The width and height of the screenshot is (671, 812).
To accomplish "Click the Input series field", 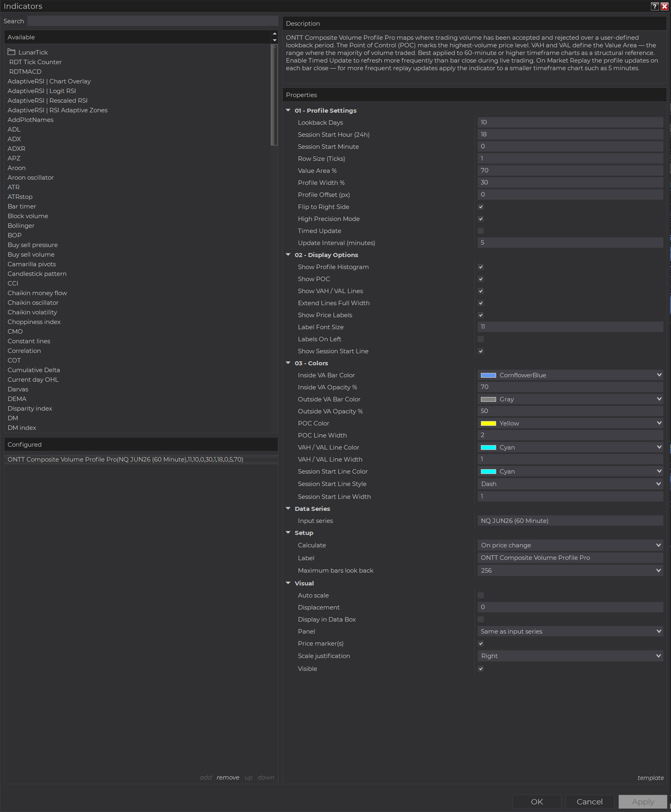I will (570, 521).
